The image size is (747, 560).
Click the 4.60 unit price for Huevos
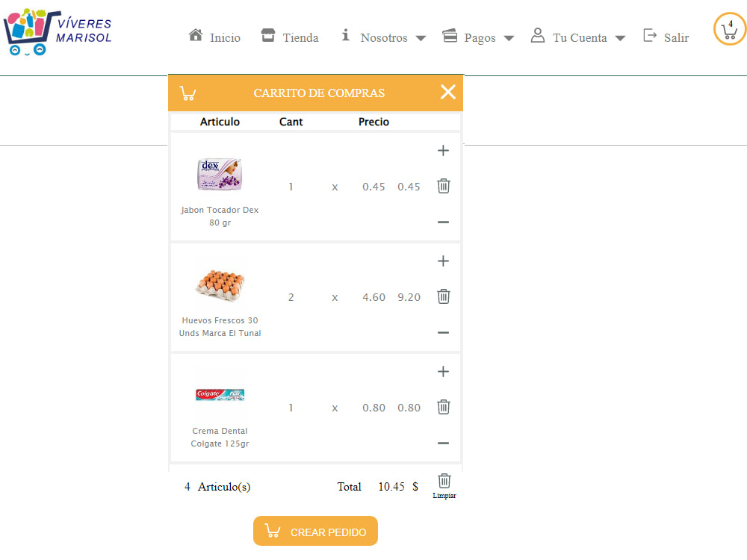coord(373,297)
